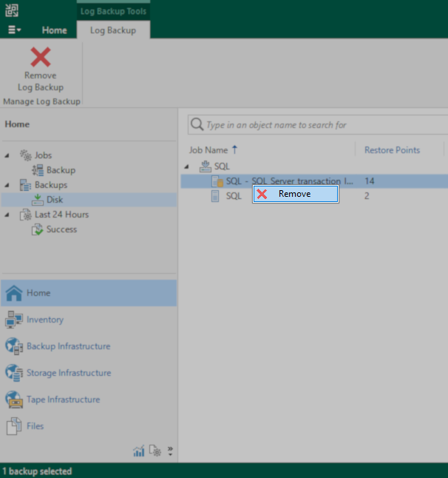Open Storage Infrastructure view
Image resolution: width=448 pixels, height=478 pixels.
[x=89, y=373]
